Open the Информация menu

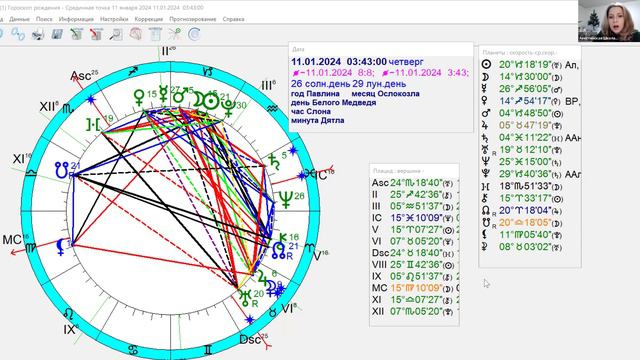(76, 19)
